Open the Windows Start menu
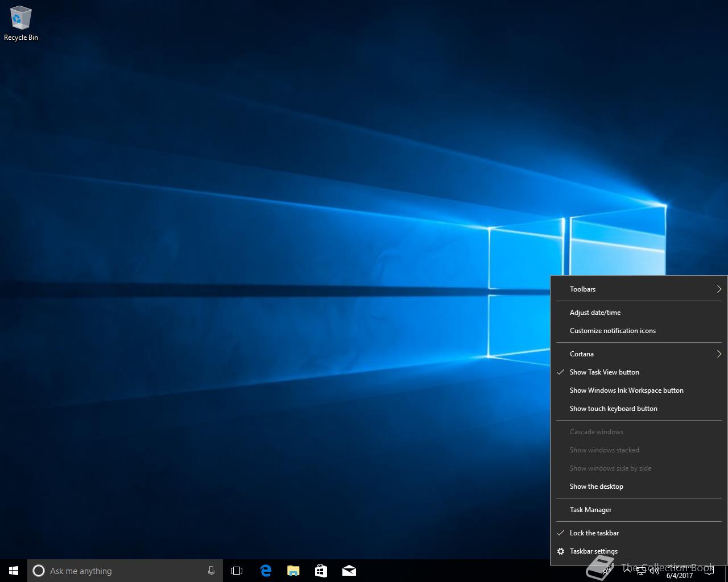 [x=14, y=571]
